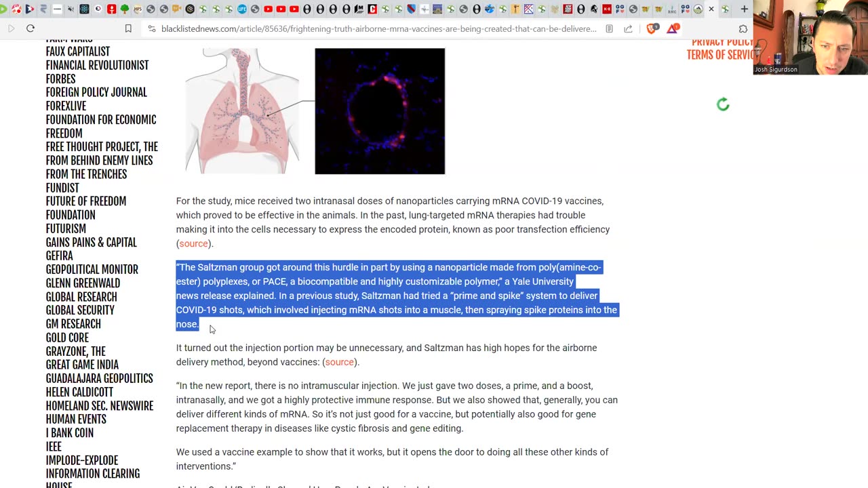Open the extensions puzzle icon
This screenshot has height=488, width=868.
(x=743, y=28)
